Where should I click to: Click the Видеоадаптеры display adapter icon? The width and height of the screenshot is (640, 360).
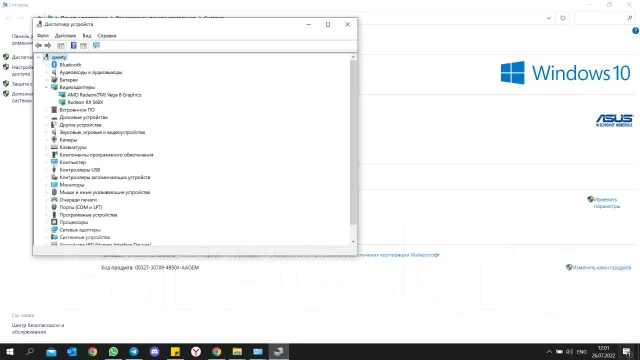coord(54,87)
